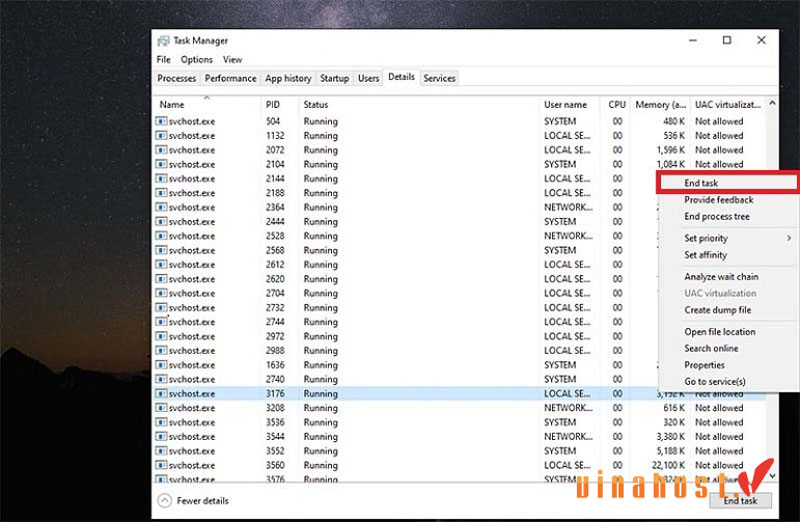The width and height of the screenshot is (800, 522).
Task: Click svchost.exe icon for PID 1132
Action: click(x=161, y=136)
